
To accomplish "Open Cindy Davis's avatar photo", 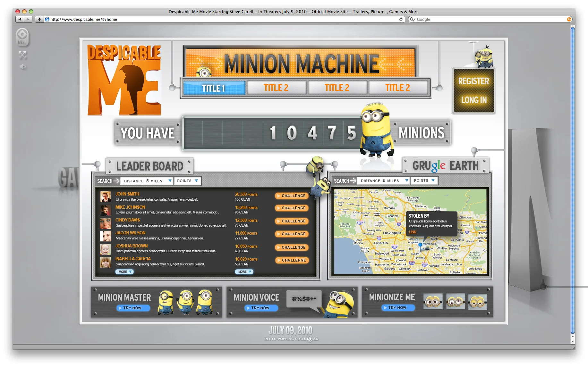I will (x=105, y=223).
